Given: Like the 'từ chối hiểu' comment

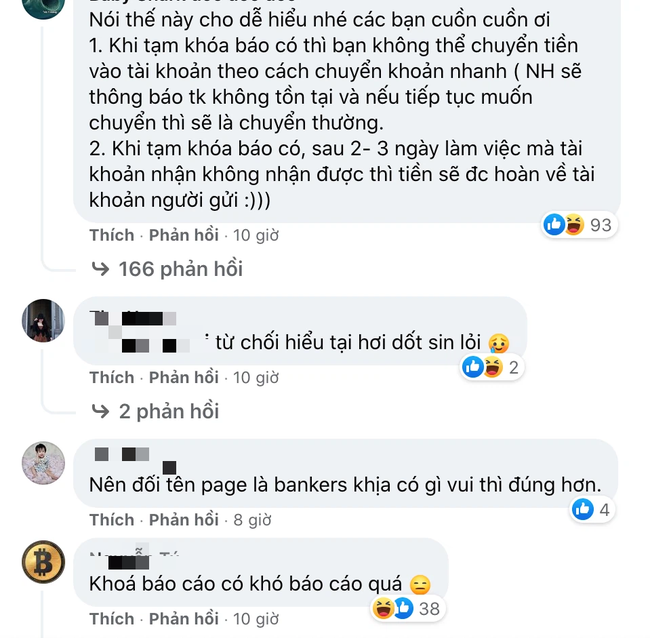Looking at the screenshot, I should pos(112,378).
